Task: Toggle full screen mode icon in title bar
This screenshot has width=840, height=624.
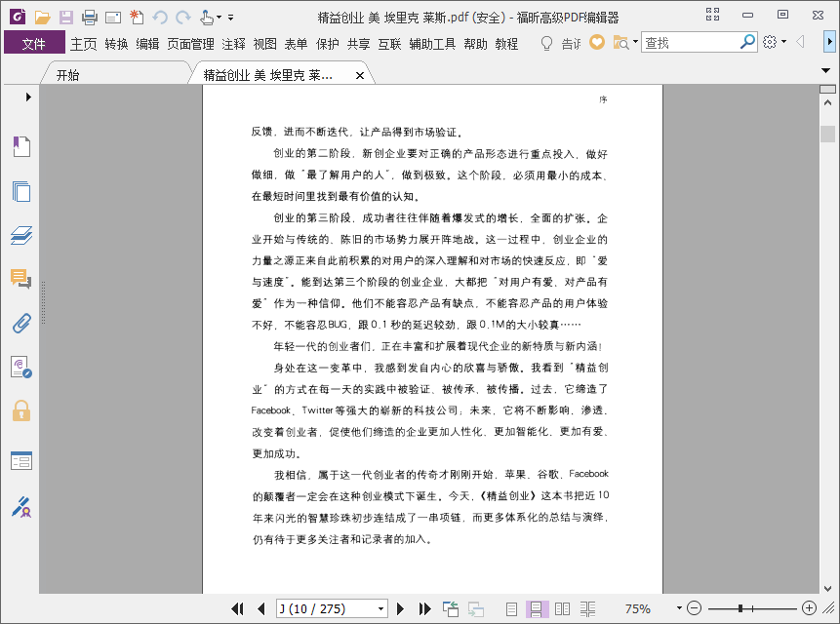Action: (x=712, y=15)
